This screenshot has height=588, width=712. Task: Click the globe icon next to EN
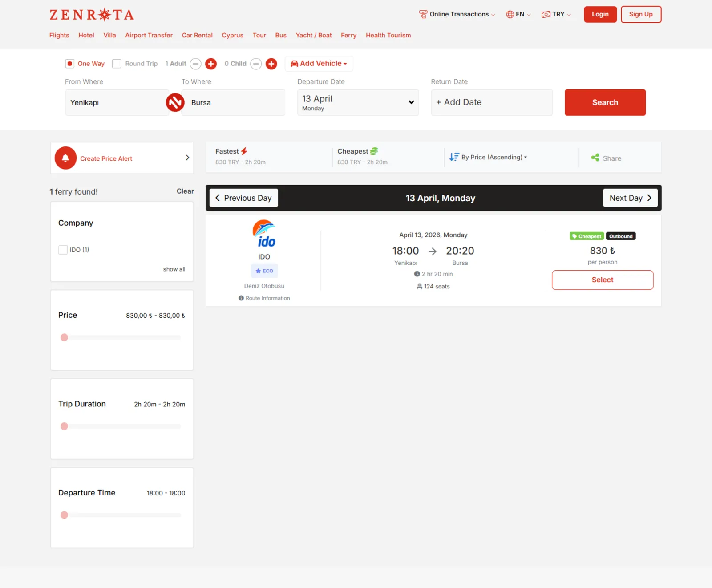tap(509, 14)
